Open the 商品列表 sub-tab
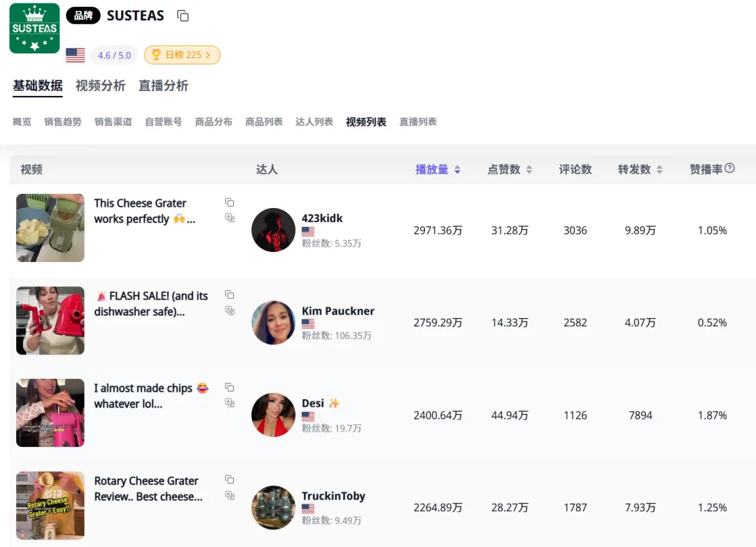 [x=264, y=122]
